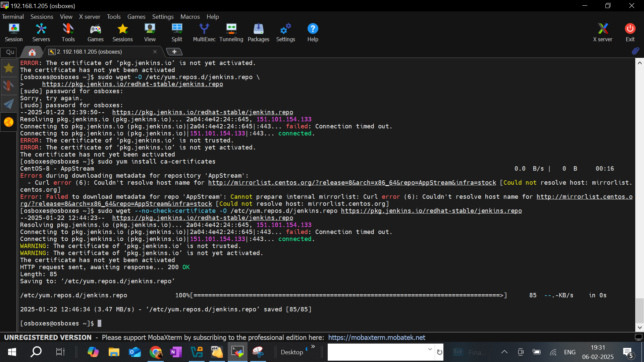Open the mobaxterm.mobatek.net link
The height and width of the screenshot is (362, 644).
click(x=376, y=338)
